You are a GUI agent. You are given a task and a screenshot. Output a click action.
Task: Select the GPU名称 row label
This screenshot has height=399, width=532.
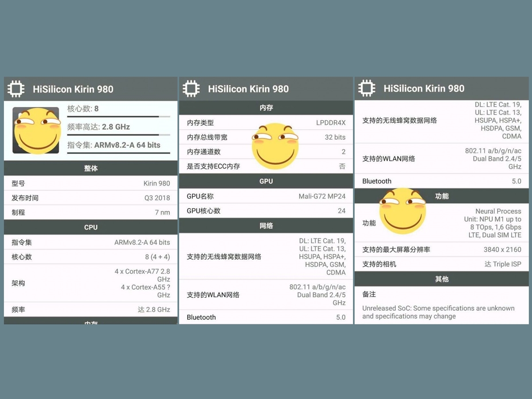tap(200, 196)
